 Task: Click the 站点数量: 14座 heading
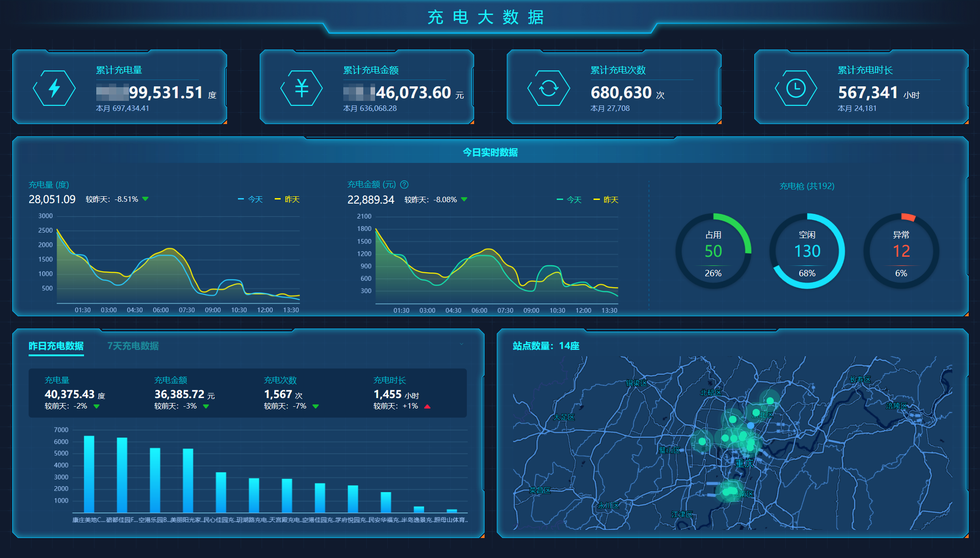click(546, 346)
